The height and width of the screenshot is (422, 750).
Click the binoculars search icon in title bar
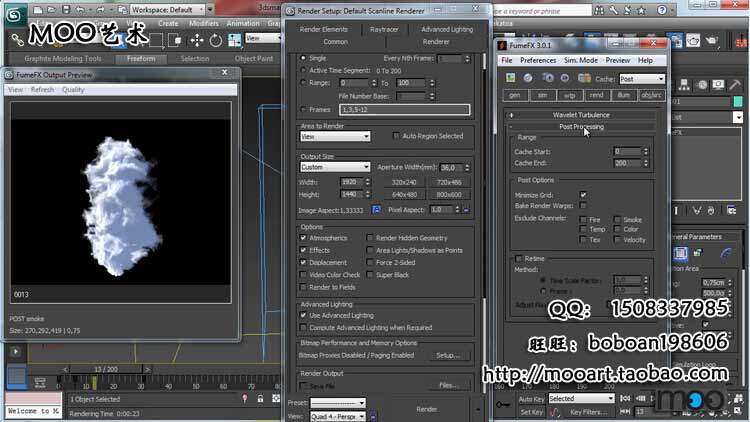pos(599,10)
